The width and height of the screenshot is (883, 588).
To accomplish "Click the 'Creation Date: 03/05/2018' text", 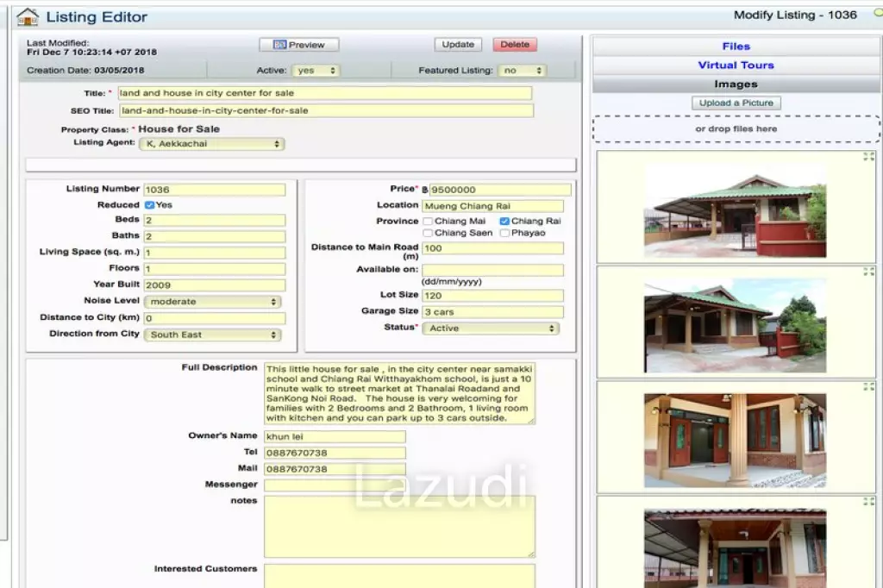I will point(85,71).
